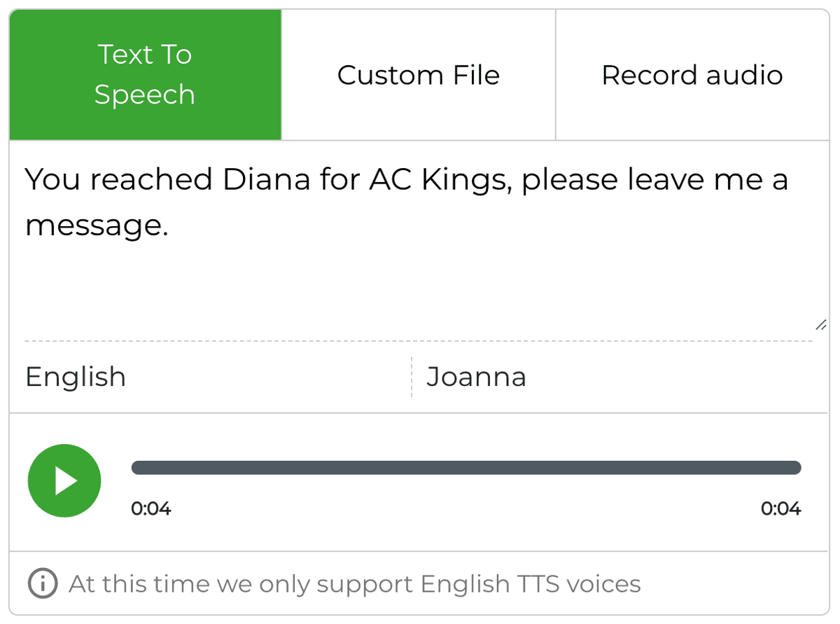Screen dimensions: 840x624
Task: Select the Text To Speech tab
Action: tap(144, 74)
